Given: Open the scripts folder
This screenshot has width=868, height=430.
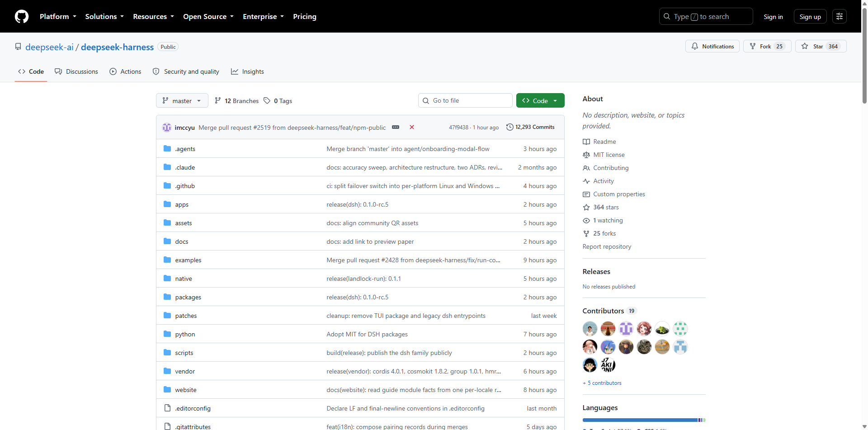Looking at the screenshot, I should (x=184, y=353).
